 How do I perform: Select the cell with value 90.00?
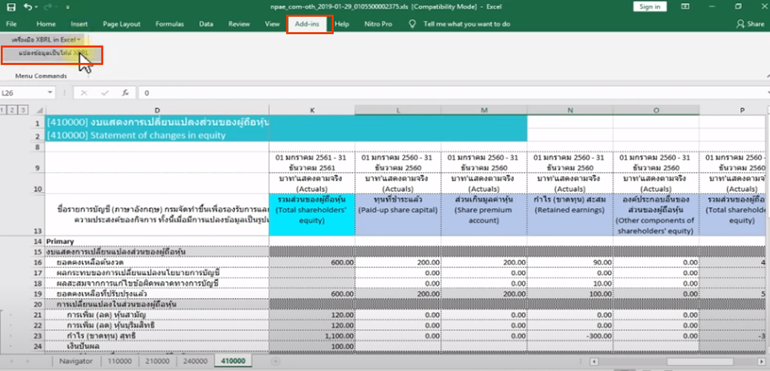[570, 262]
